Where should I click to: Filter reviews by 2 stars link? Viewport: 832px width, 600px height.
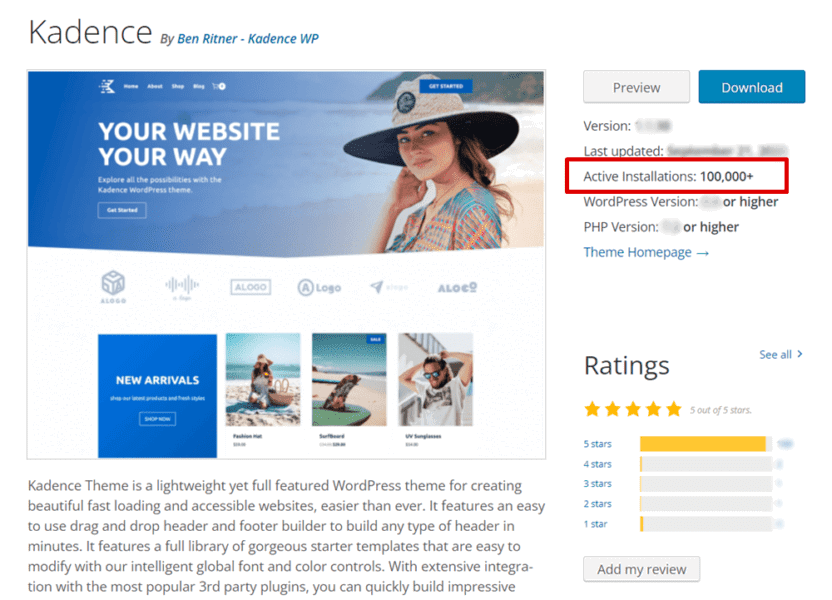pos(597,503)
